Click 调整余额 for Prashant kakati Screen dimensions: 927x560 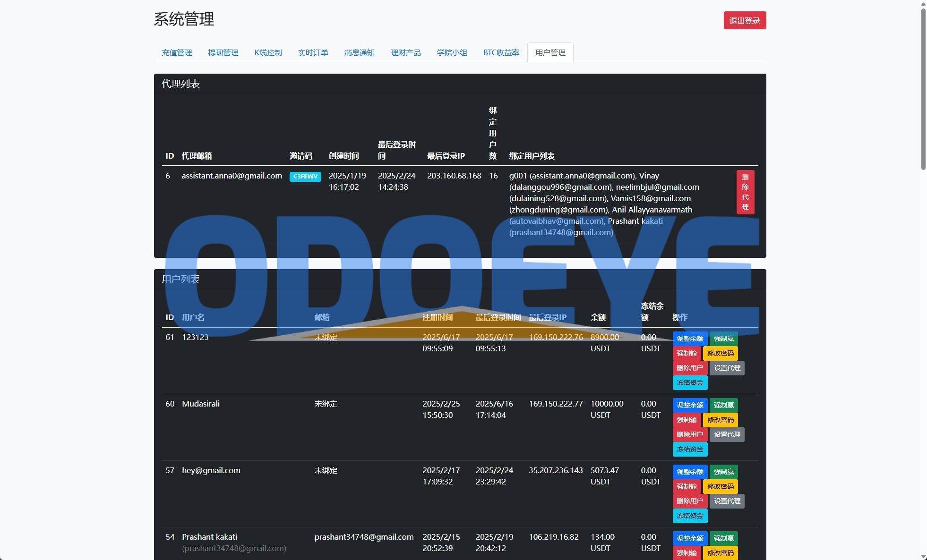[x=690, y=538]
